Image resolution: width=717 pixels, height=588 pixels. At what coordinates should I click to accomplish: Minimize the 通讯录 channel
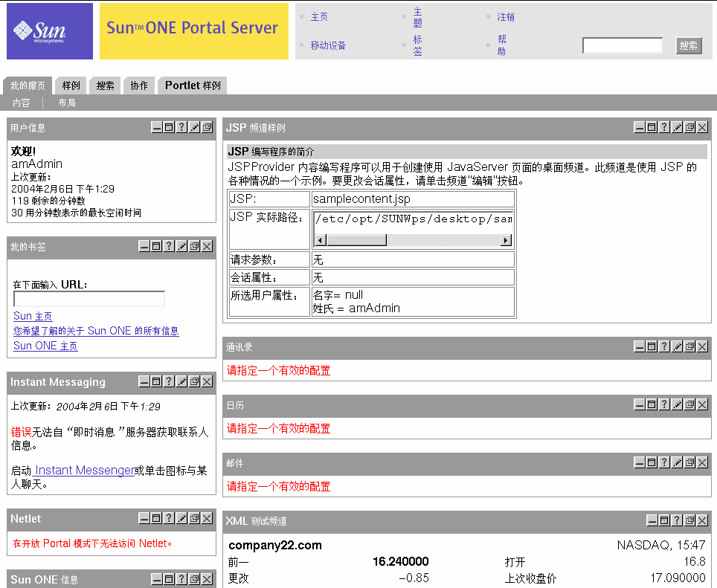pyautogui.click(x=639, y=346)
